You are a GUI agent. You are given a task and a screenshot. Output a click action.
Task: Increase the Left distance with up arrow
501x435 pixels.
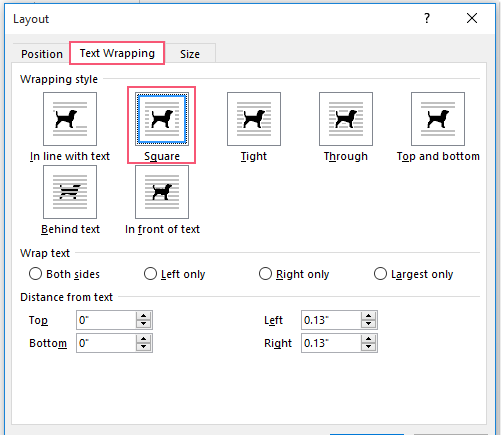(369, 316)
